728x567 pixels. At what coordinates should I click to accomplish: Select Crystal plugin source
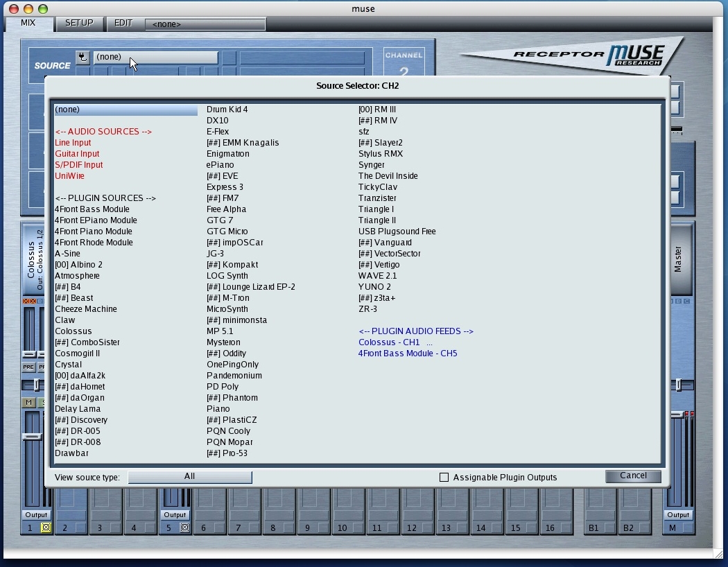(x=68, y=365)
